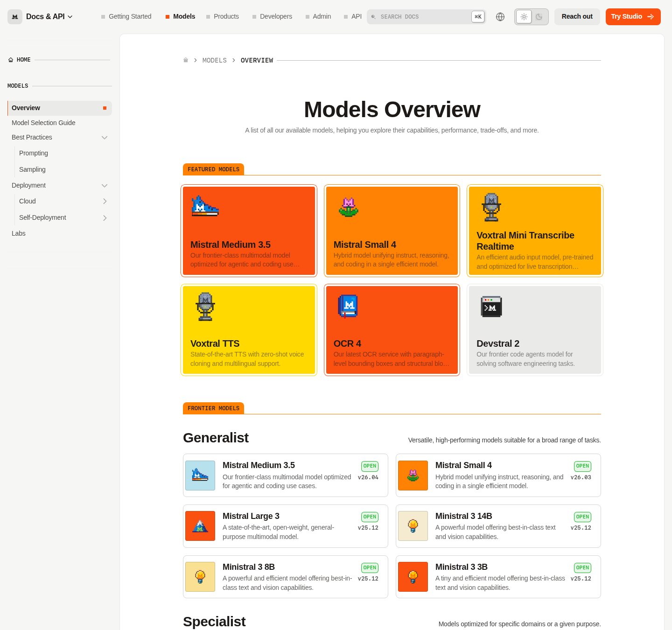672x630 pixels.
Task: Click the home breadcrumb icon
Action: pyautogui.click(x=186, y=60)
